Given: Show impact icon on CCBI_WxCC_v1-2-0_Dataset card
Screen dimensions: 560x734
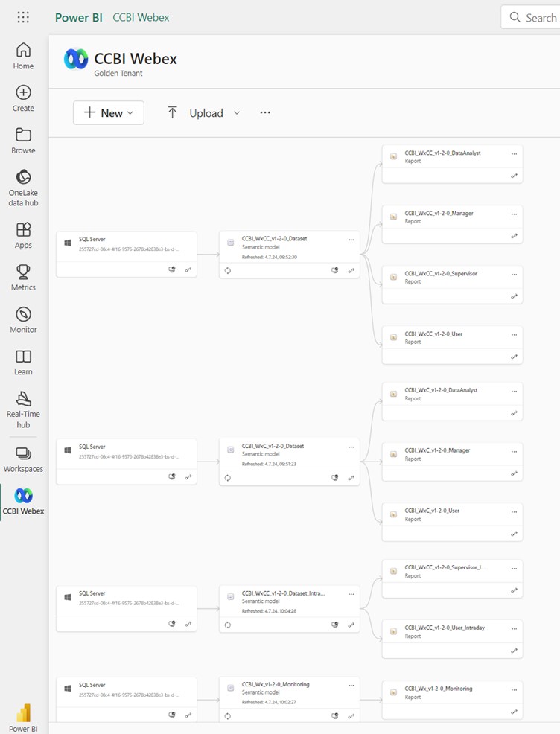Looking at the screenshot, I should (x=335, y=270).
